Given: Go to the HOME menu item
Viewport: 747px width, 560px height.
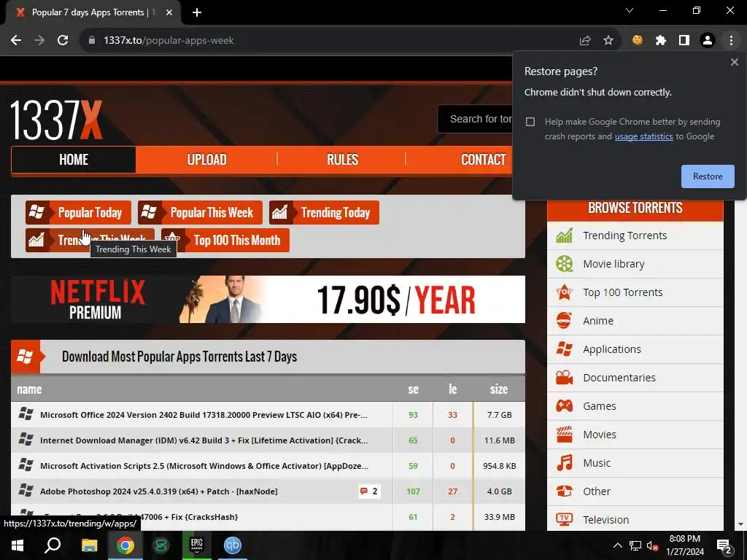Looking at the screenshot, I should [x=74, y=160].
